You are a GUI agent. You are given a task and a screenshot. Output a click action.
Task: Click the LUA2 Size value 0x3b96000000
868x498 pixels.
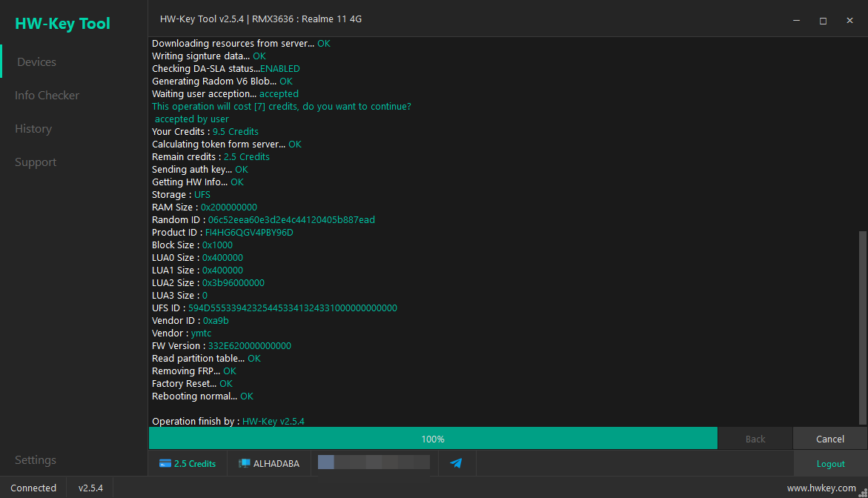pyautogui.click(x=233, y=283)
